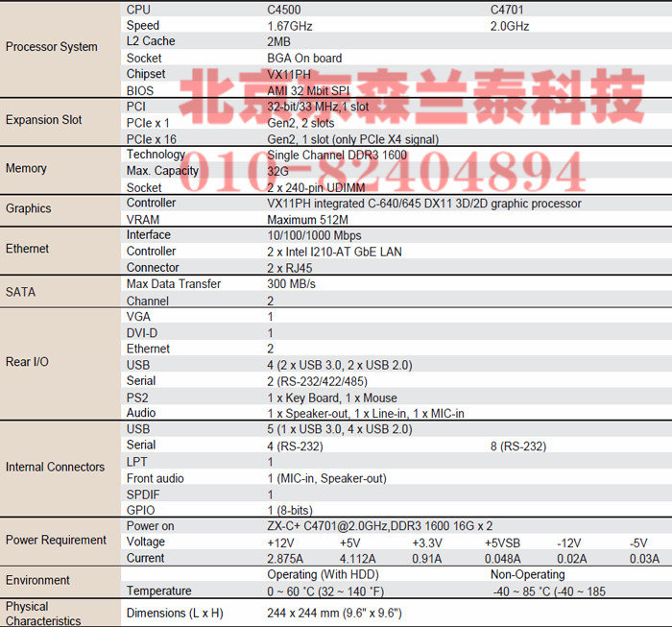Click the 1 x Key Board, 1 x Mouse text

click(331, 398)
